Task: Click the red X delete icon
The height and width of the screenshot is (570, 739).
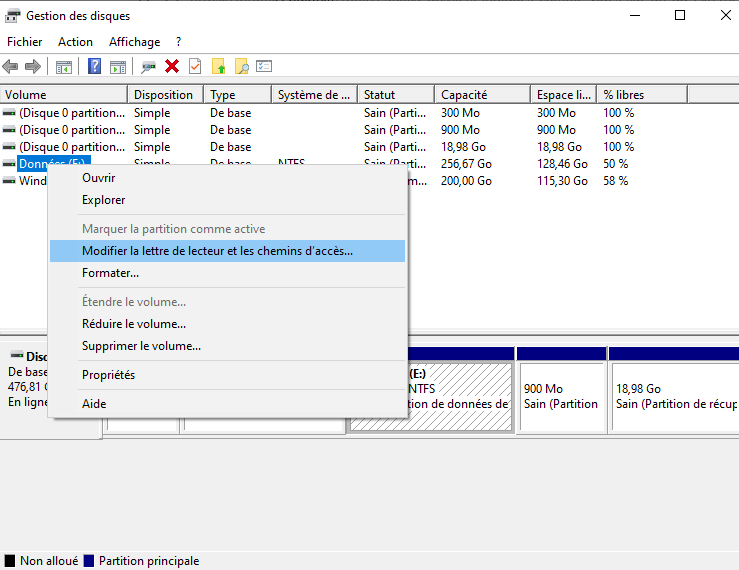Action: tap(172, 66)
